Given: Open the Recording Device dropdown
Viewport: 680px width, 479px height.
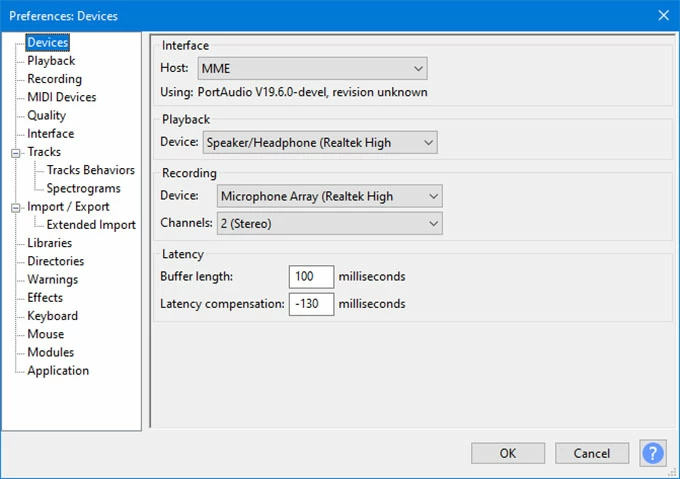Looking at the screenshot, I should pos(329,196).
